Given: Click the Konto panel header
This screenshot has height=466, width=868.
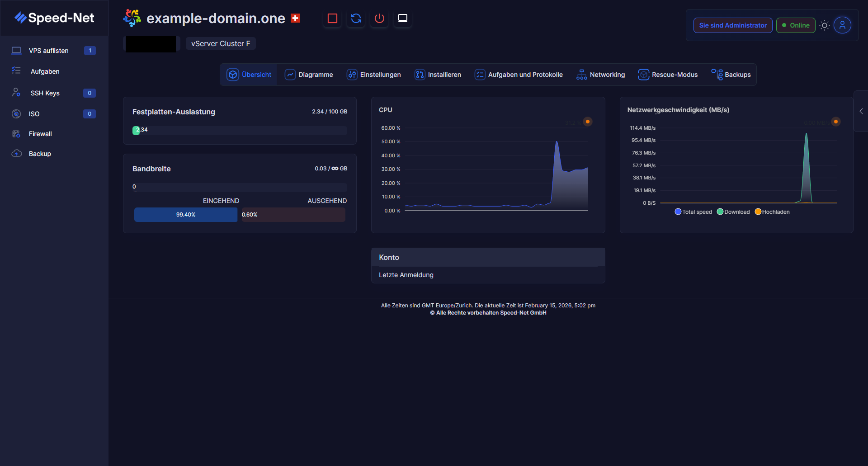Looking at the screenshot, I should [x=488, y=257].
